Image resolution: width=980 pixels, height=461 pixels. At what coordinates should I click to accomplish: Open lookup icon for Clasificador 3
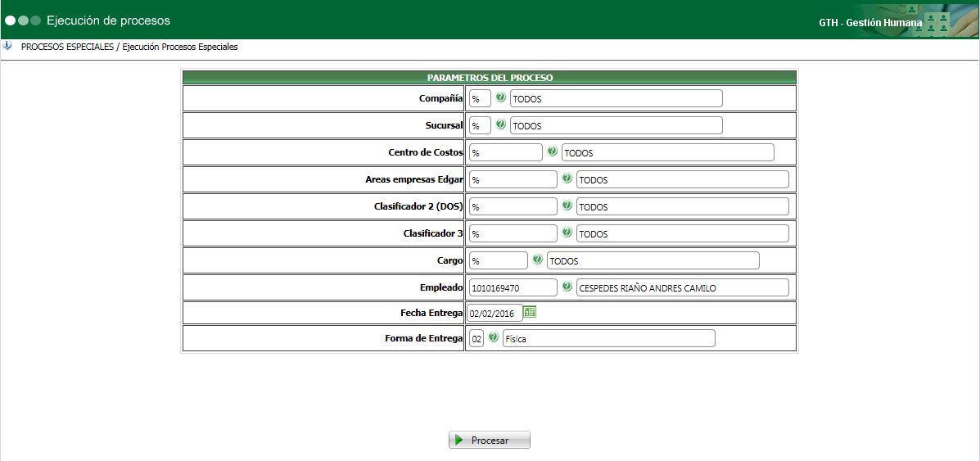567,232
